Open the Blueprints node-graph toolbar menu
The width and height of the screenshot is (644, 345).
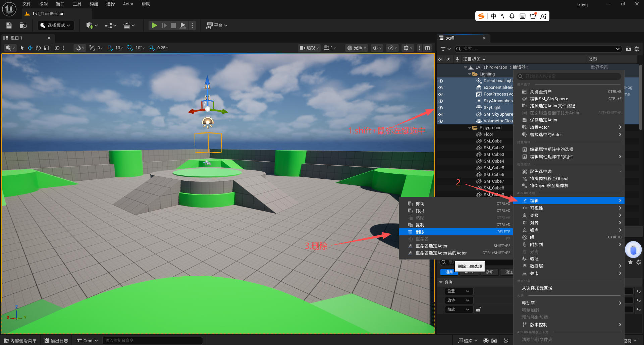[x=110, y=25]
